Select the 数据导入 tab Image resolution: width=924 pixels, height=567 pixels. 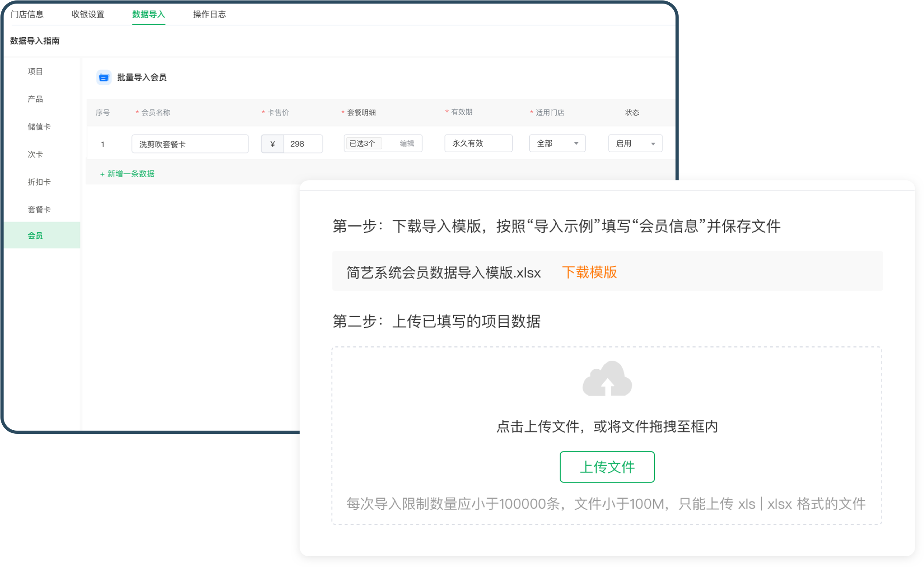pyautogui.click(x=148, y=14)
